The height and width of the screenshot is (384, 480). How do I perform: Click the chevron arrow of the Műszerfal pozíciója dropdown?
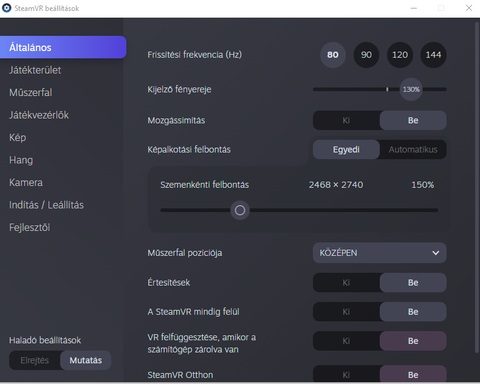pyautogui.click(x=436, y=253)
